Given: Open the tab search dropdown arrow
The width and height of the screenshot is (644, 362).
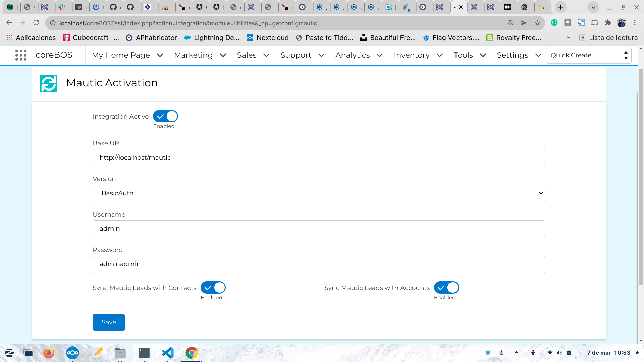Looking at the screenshot, I should click(593, 7).
